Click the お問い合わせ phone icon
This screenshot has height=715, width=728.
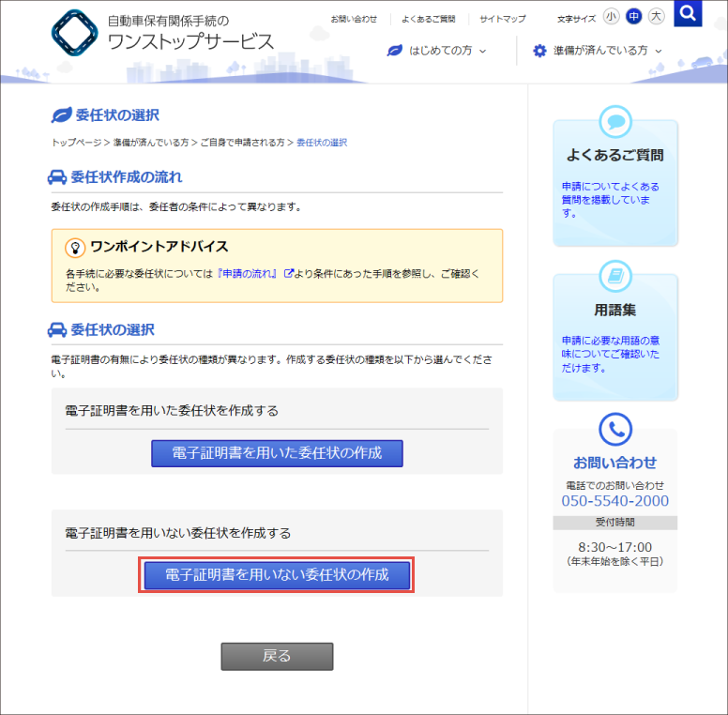click(615, 430)
